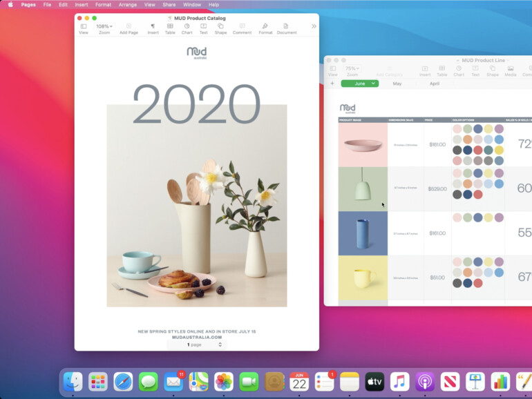Screen dimensions: 532x399
Task: Select the green pendant lamp image
Action: 363,189
